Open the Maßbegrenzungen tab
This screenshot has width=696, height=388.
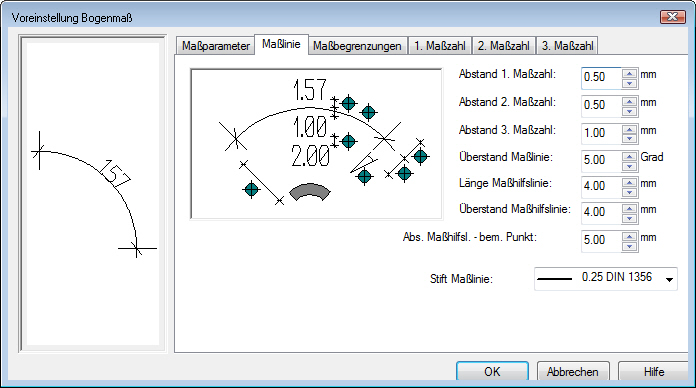pyautogui.click(x=357, y=46)
